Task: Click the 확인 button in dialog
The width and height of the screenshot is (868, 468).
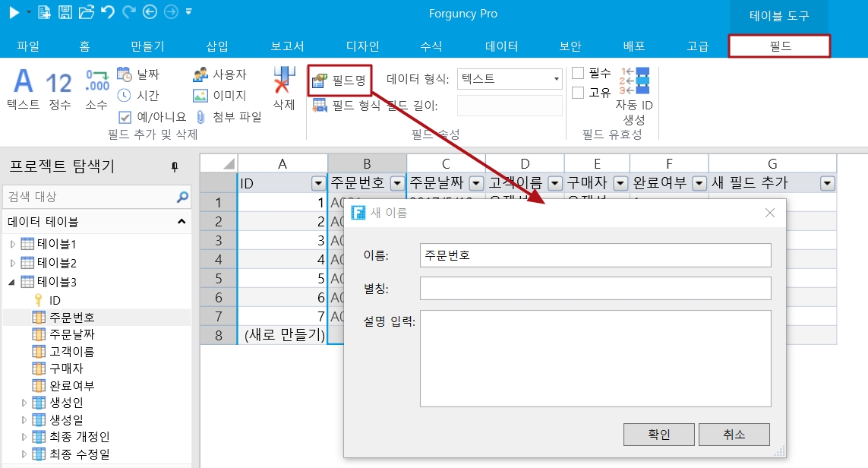Action: pos(658,435)
